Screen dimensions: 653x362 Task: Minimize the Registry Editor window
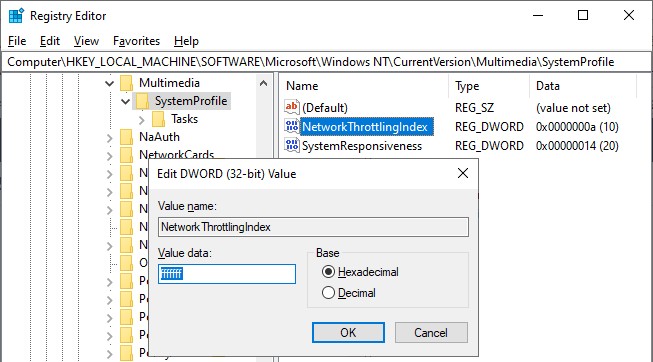click(x=538, y=15)
